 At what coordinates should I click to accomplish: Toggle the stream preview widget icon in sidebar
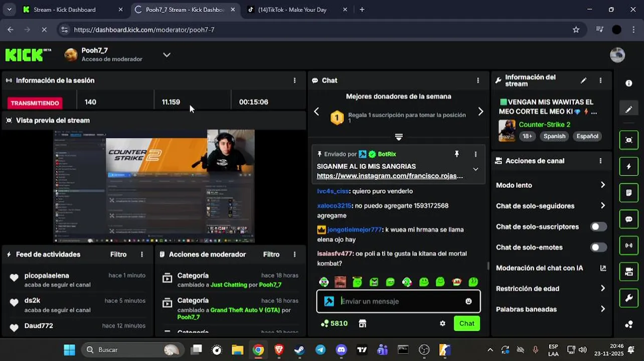[629, 140]
